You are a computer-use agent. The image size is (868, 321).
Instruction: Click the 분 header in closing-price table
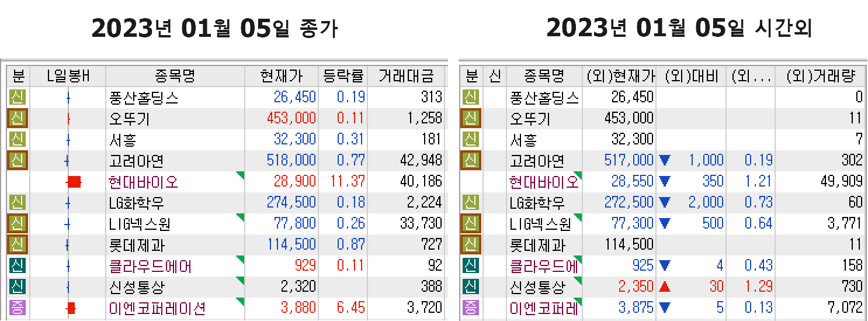(18, 76)
